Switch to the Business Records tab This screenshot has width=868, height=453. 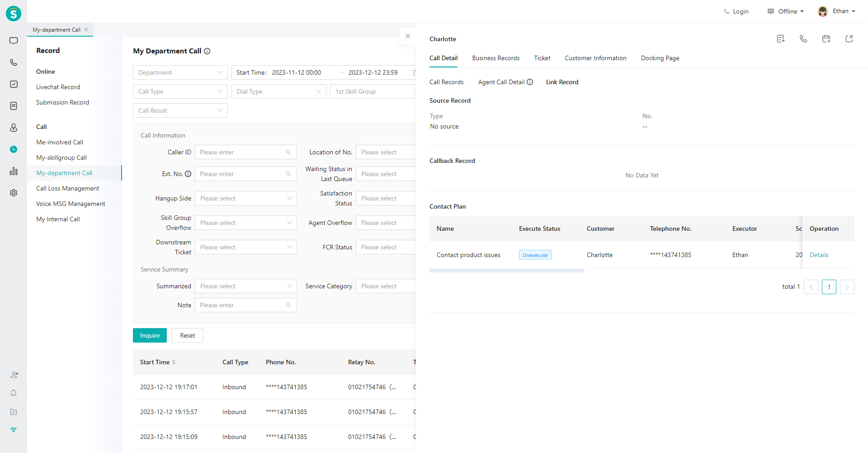[x=496, y=58]
